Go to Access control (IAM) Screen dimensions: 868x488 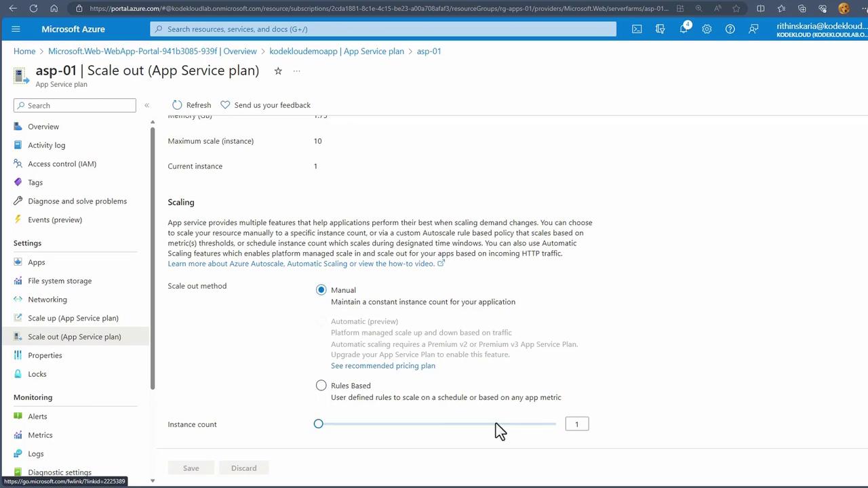coord(62,164)
